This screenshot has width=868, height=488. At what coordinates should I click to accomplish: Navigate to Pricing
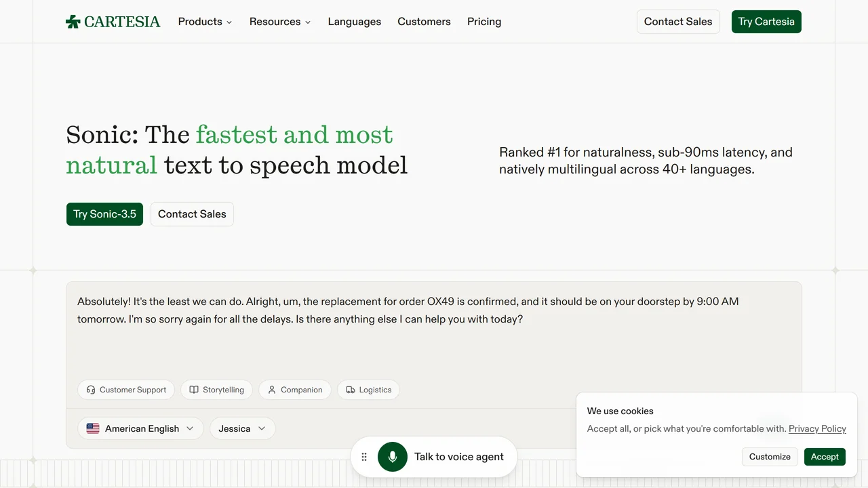pos(484,22)
